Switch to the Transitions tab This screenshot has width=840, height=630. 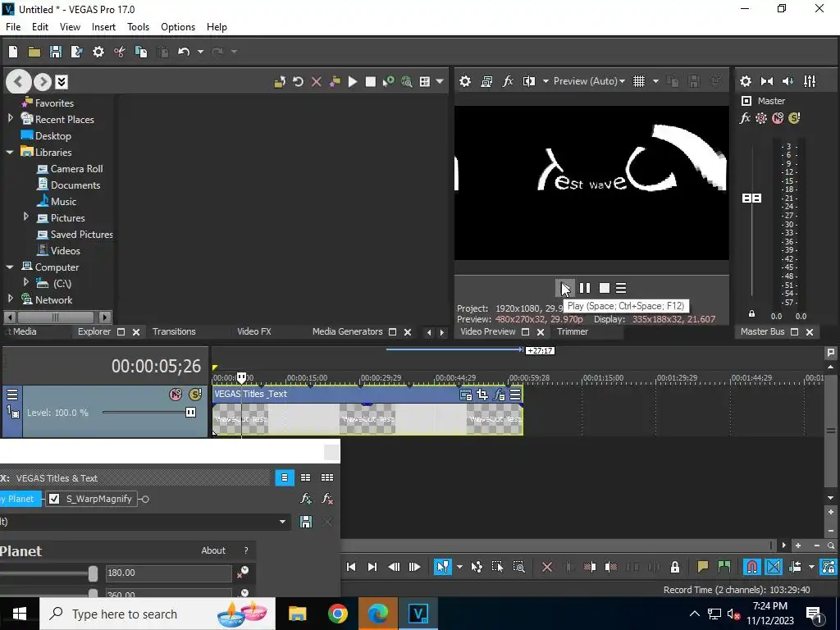174,331
